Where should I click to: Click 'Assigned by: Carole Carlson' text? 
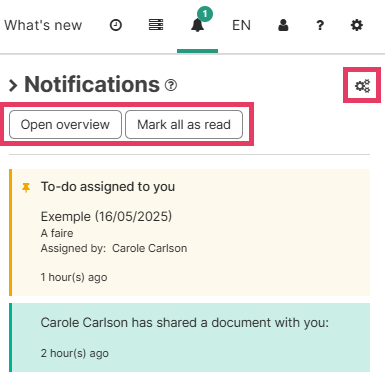114,248
